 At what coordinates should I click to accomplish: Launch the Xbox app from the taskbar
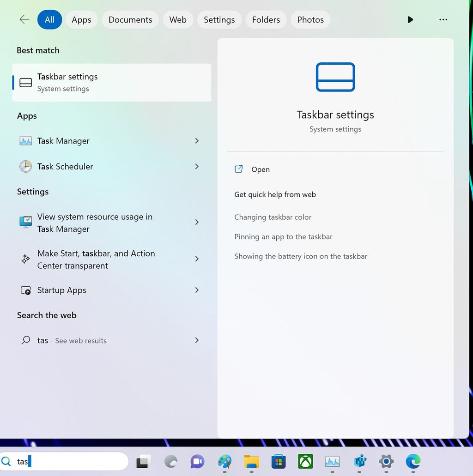click(305, 461)
